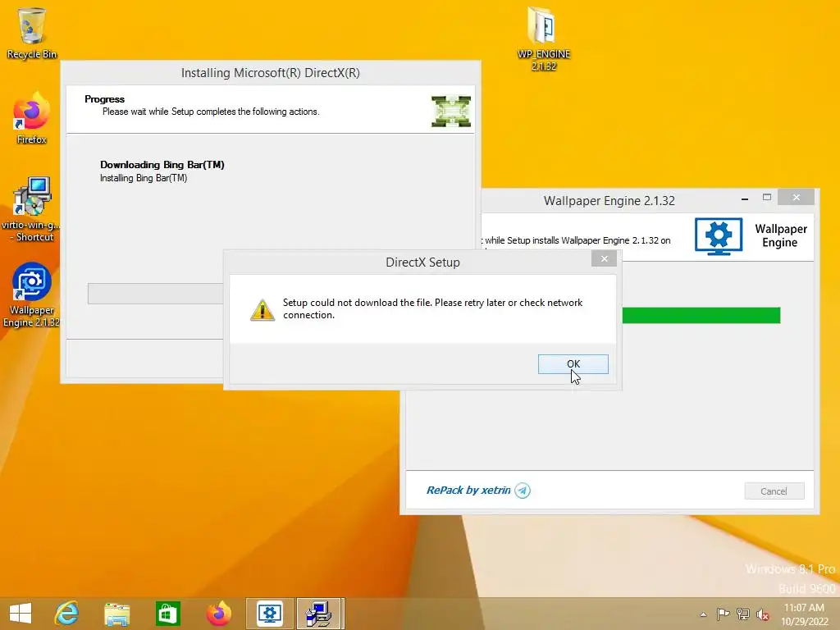The image size is (840, 630).
Task: Open the Windows Store taskbar icon
Action: coord(167,614)
